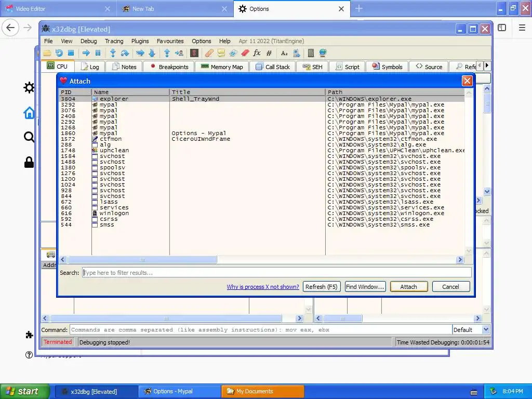Open the Scylla plugin icon
Viewport: 532px width, 399px height.
[x=194, y=53]
